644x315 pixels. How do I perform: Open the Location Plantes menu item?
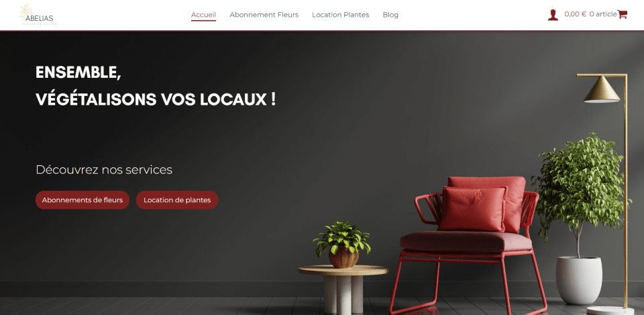click(x=341, y=15)
